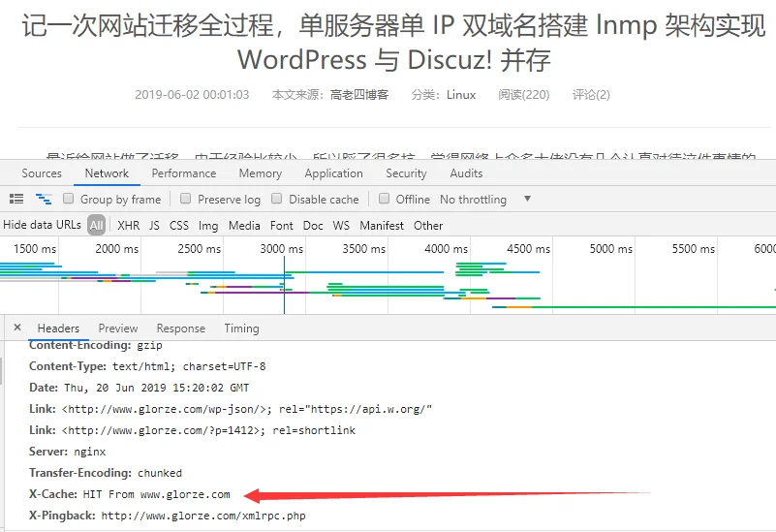Tick the Preserve log checkbox
This screenshot has height=532, width=776.
186,199
